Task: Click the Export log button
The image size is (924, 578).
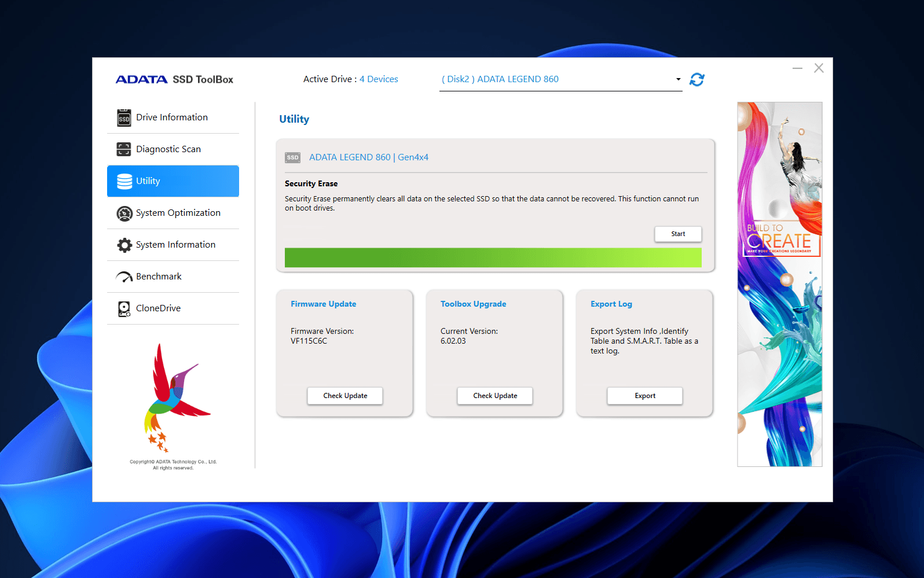Action: pyautogui.click(x=645, y=396)
